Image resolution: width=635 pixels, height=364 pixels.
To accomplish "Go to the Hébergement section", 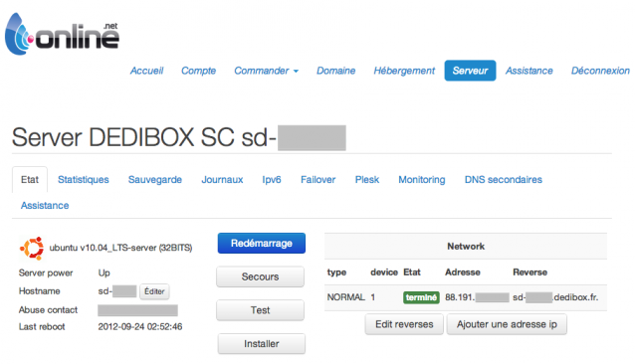I will (x=404, y=71).
